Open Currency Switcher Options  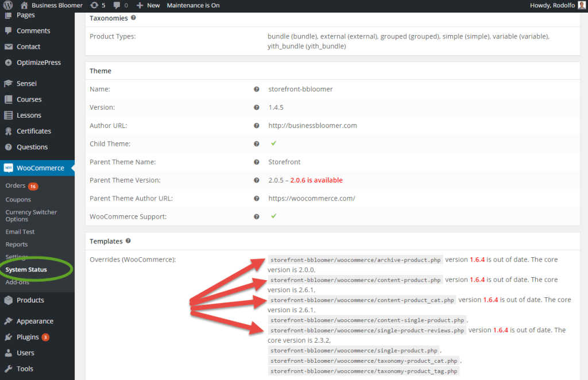31,215
